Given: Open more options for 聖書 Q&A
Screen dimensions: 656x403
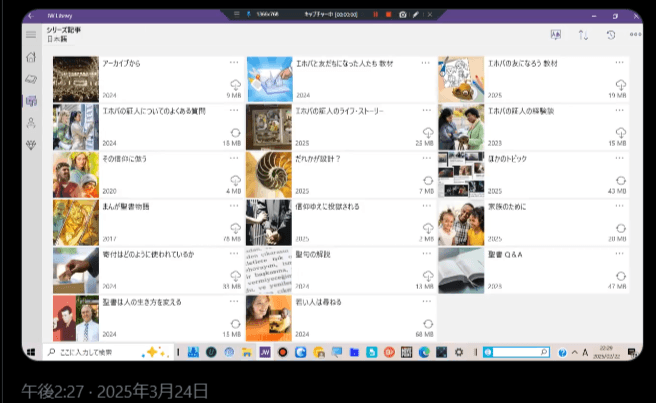Looking at the screenshot, I should tap(620, 254).
